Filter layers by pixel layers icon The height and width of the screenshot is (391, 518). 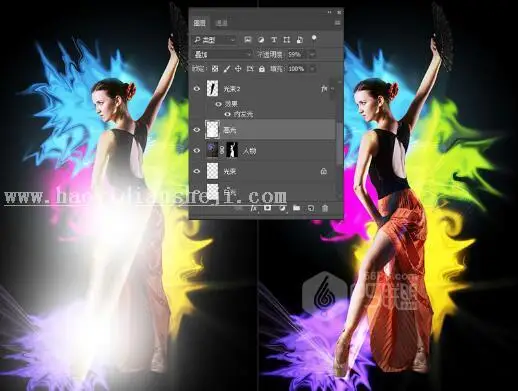tap(248, 40)
